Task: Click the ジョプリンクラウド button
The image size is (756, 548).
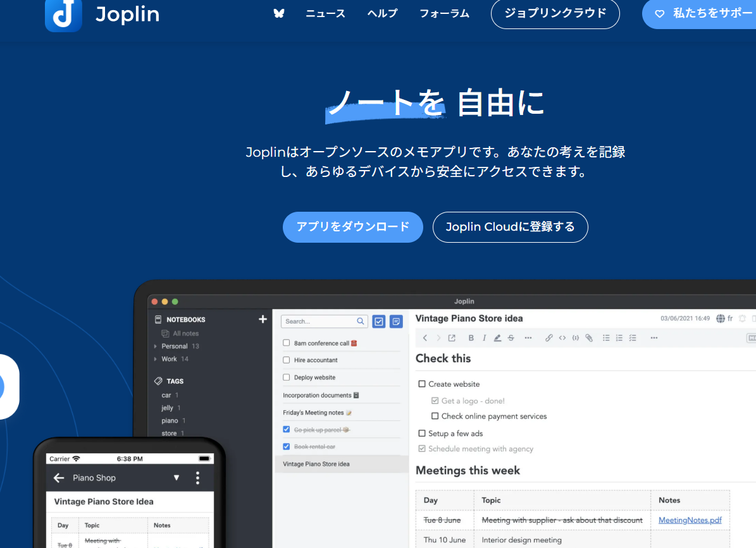Action: point(555,13)
